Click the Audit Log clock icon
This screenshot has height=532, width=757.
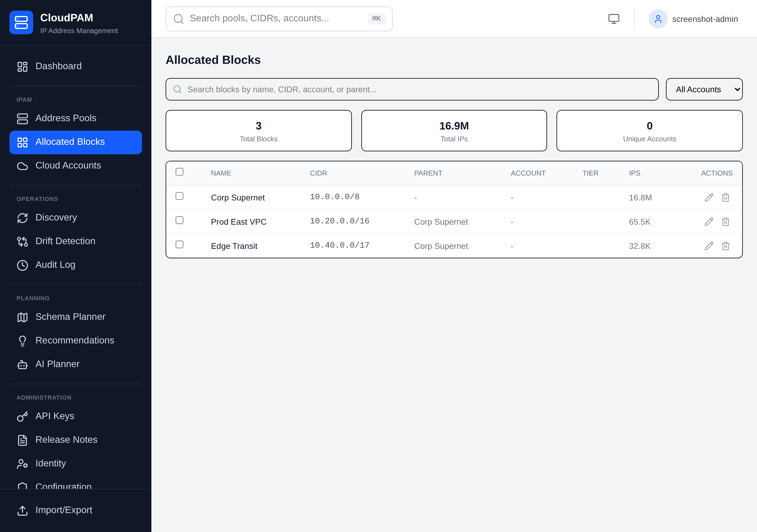(22, 265)
